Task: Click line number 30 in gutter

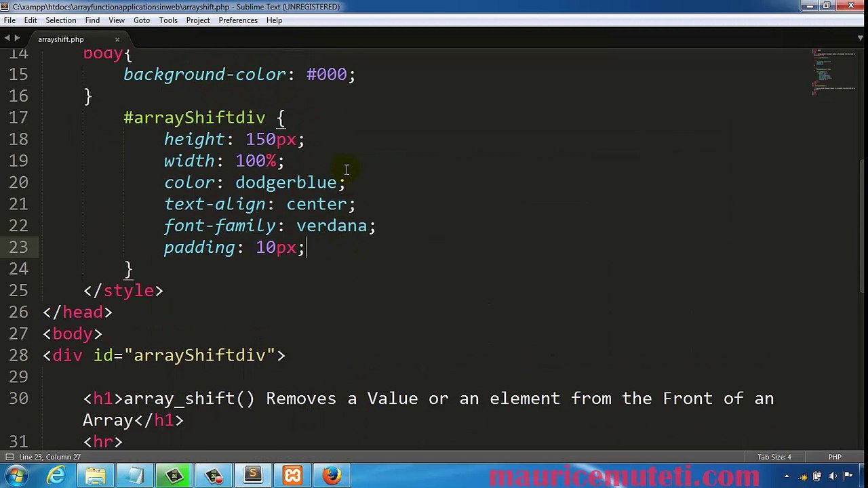Action: coord(19,399)
